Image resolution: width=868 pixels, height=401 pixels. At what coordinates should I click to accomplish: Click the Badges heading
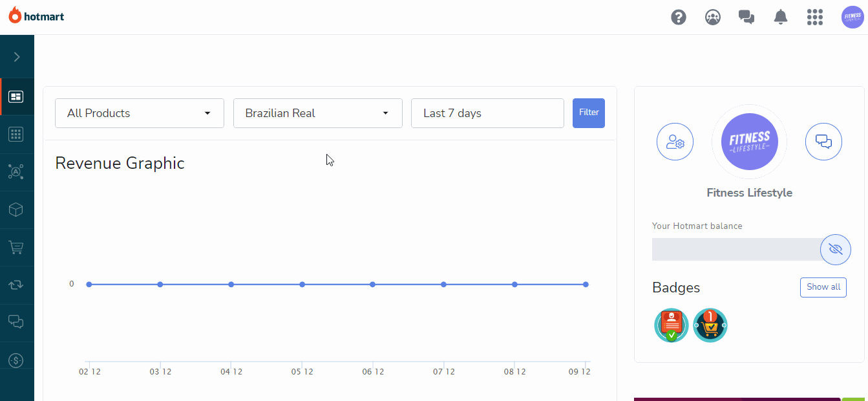tap(676, 288)
